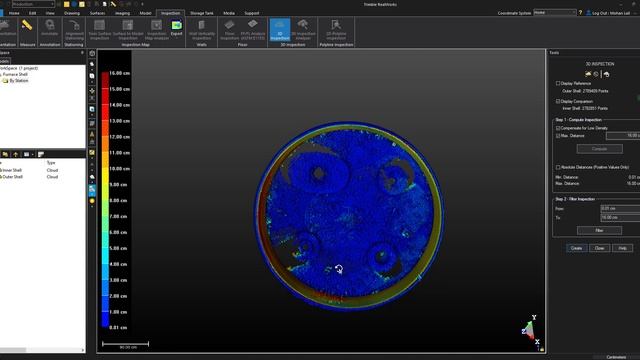The width and height of the screenshot is (640, 360).
Task: Toggle Compensate for Low Density checkbox
Action: [558, 128]
